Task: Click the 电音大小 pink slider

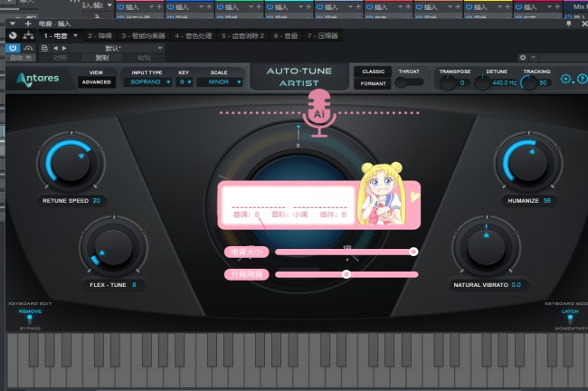Action: click(344, 252)
